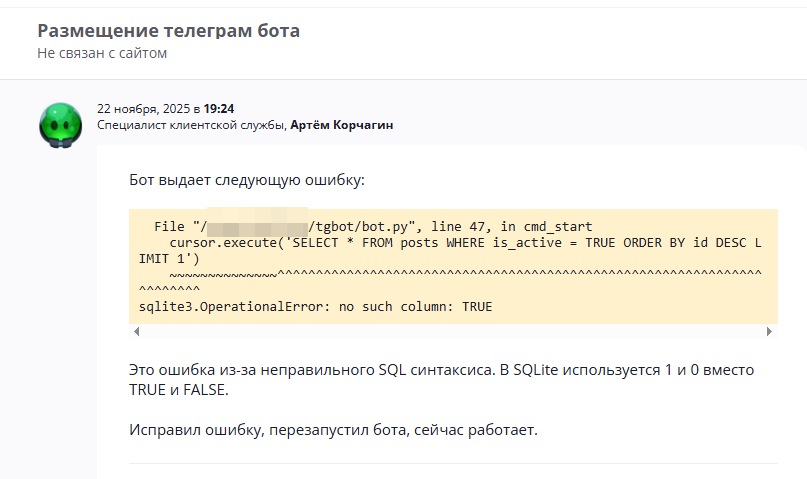Viewport: 807px width, 479px height.
Task: Click the code block's right scroll arrow
Action: 770,331
